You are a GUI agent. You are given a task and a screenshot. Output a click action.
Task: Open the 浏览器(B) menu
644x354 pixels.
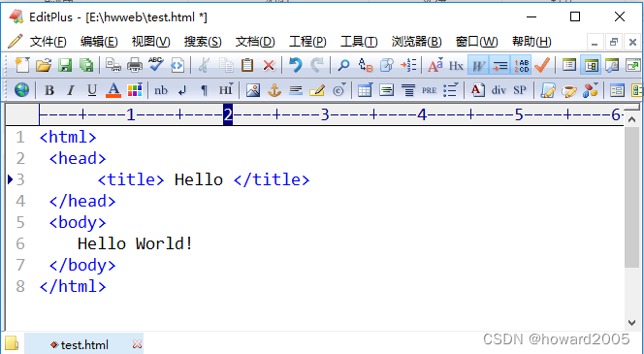pyautogui.click(x=416, y=42)
